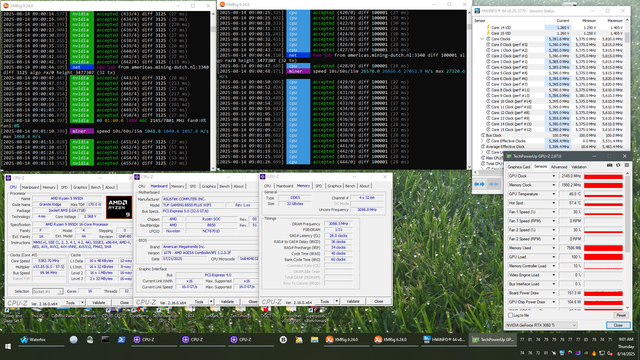The image size is (640, 360).
Task: Click Tools in Memory CPU-Z window
Action: (324, 301)
